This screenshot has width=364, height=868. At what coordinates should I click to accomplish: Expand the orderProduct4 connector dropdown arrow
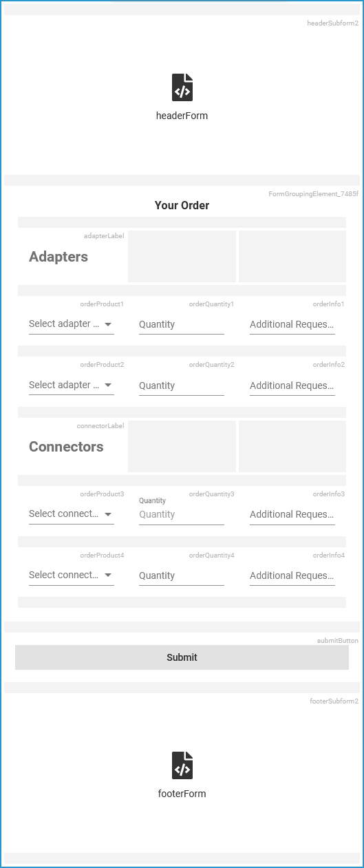tap(108, 575)
